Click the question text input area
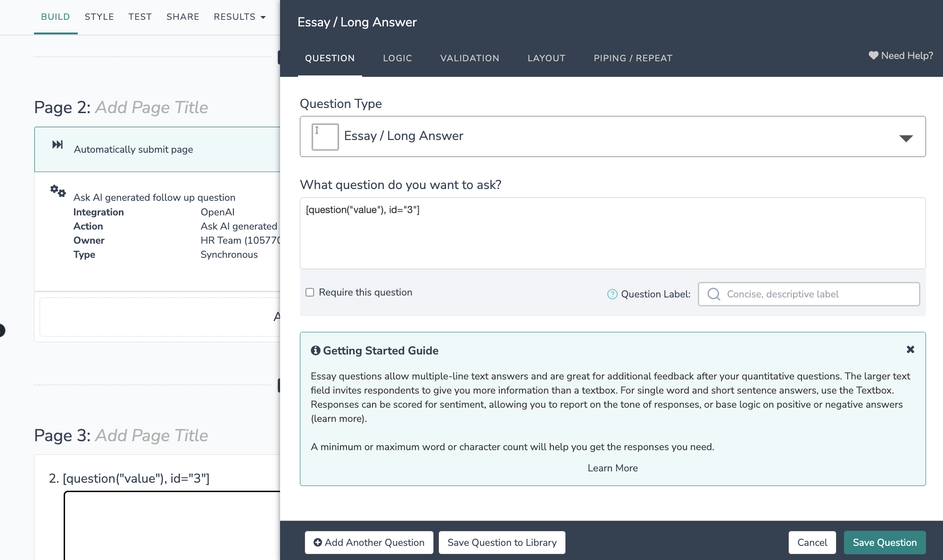This screenshot has height=560, width=943. click(612, 233)
